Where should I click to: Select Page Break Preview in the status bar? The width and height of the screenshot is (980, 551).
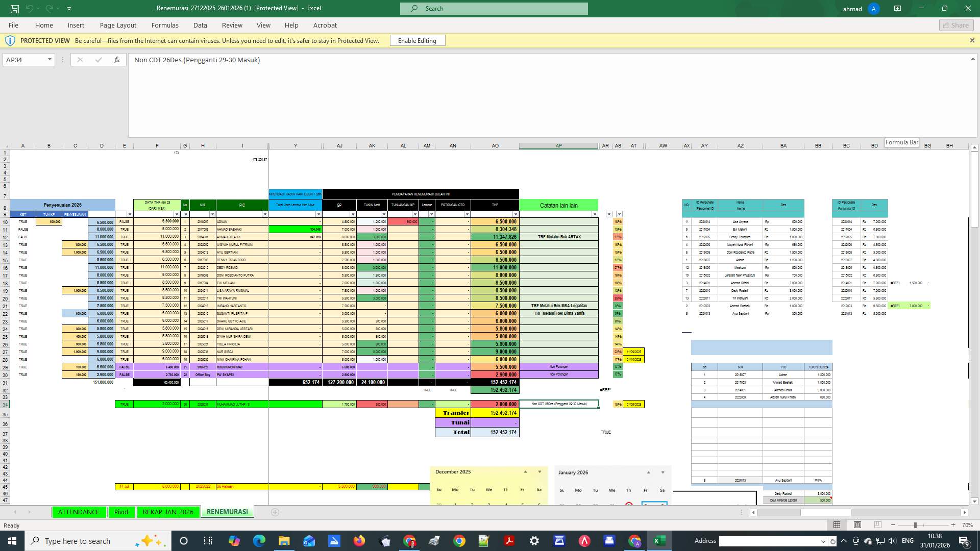point(877,524)
